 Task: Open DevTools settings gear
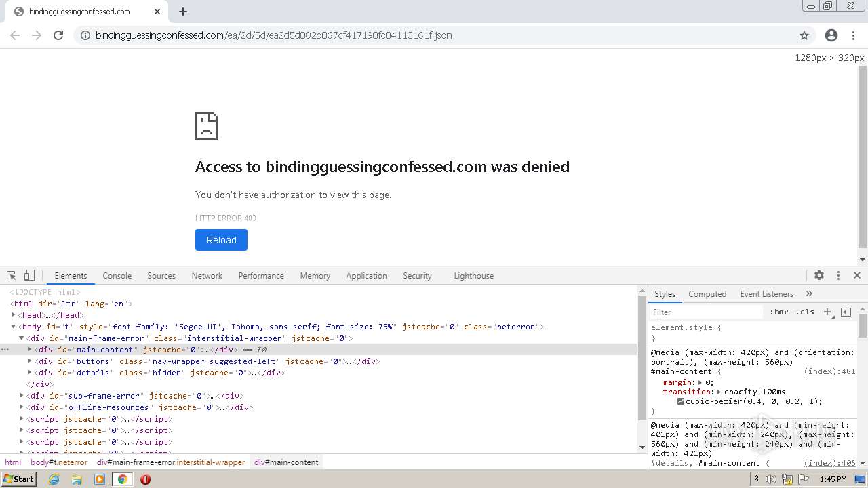coord(819,275)
